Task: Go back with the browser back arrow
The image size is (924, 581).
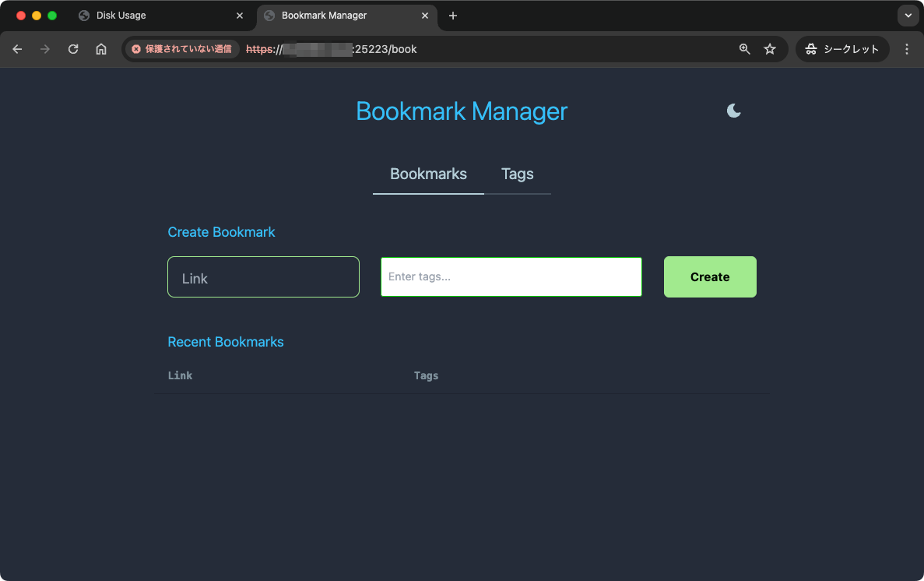Action: pyautogui.click(x=17, y=49)
